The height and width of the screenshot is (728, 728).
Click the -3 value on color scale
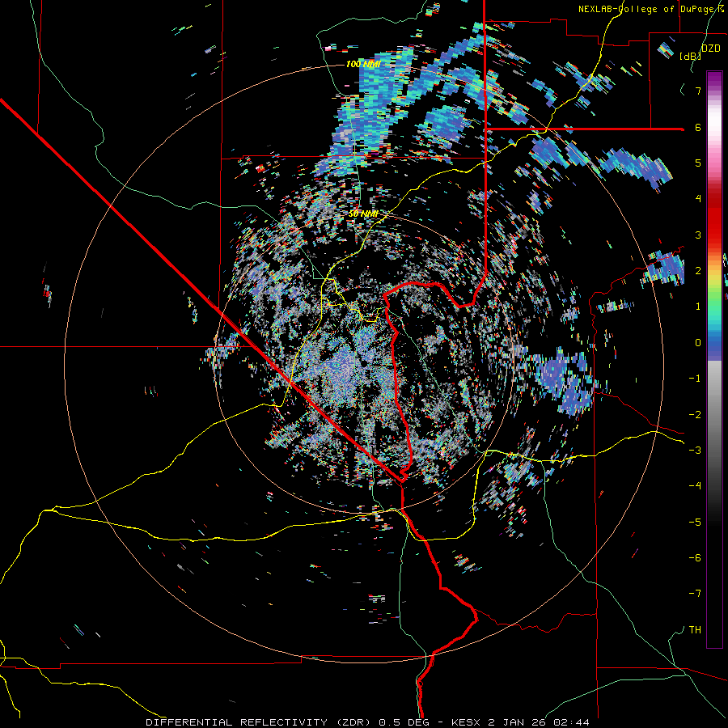click(x=695, y=451)
